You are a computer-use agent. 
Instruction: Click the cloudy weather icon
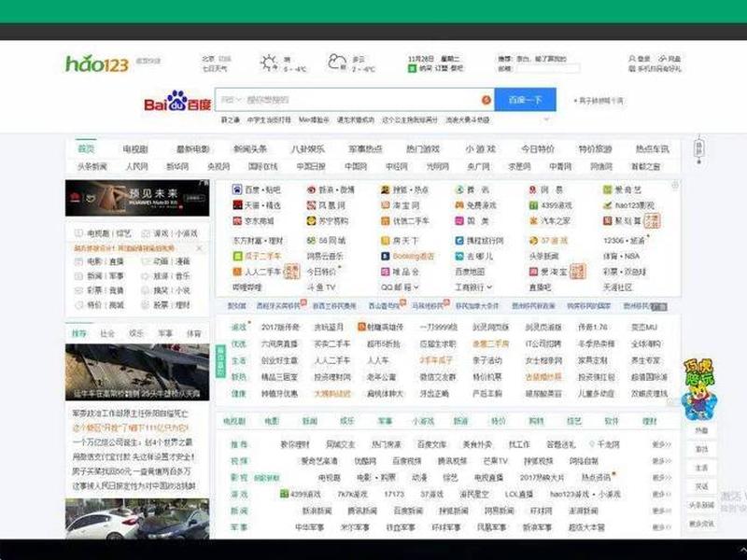coord(337,62)
